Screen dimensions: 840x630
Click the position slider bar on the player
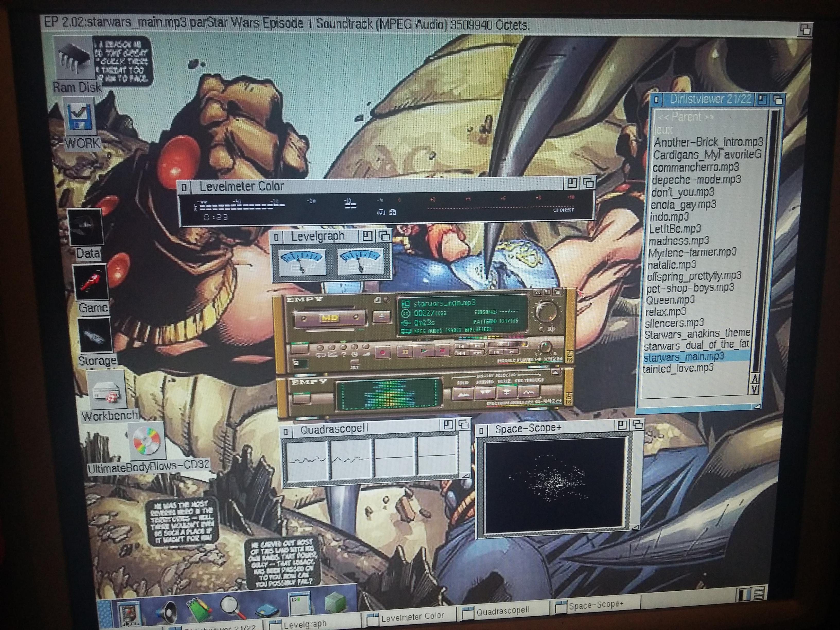click(x=508, y=344)
